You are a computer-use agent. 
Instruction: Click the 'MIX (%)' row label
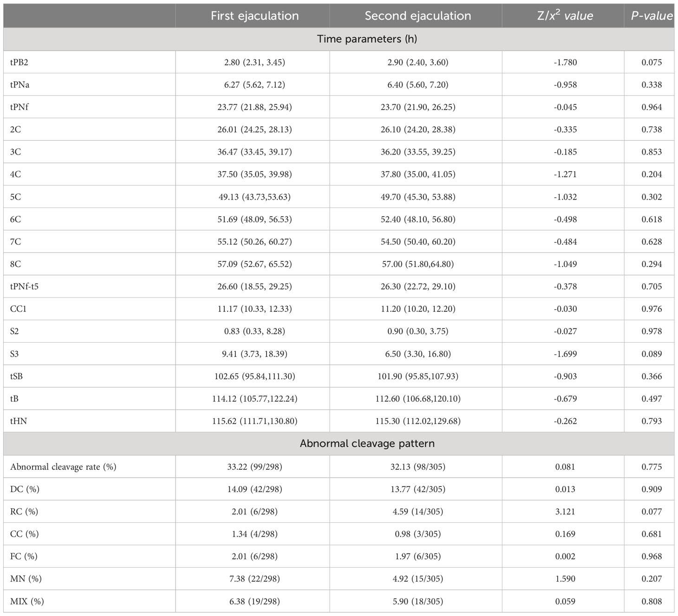click(x=27, y=602)
